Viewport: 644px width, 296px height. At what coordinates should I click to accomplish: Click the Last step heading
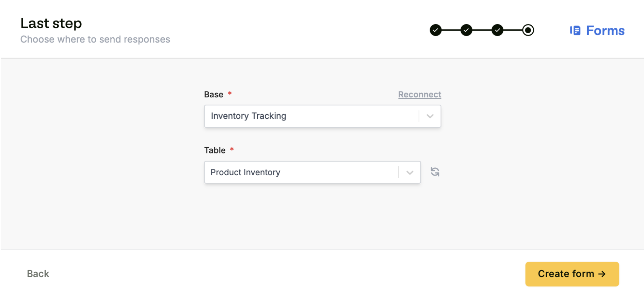51,23
